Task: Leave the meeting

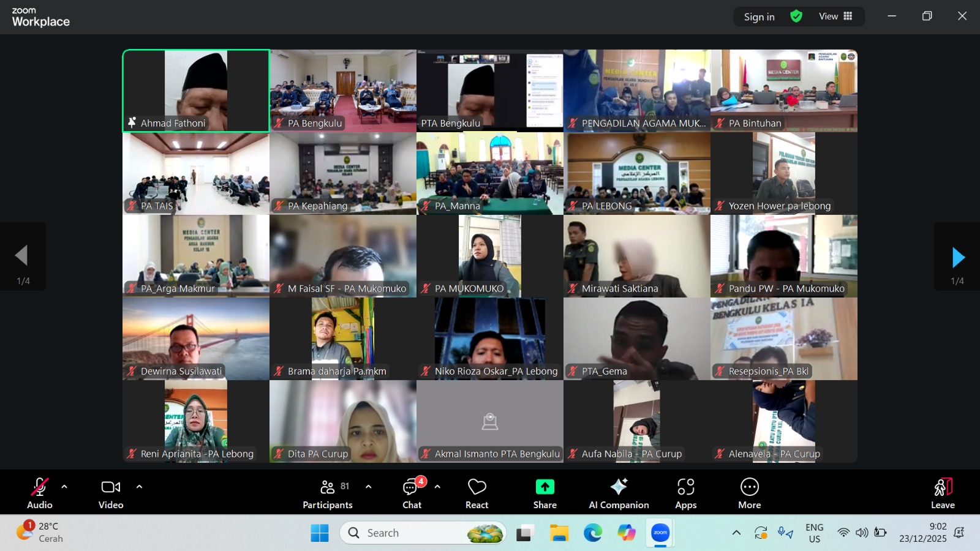Action: point(943,493)
